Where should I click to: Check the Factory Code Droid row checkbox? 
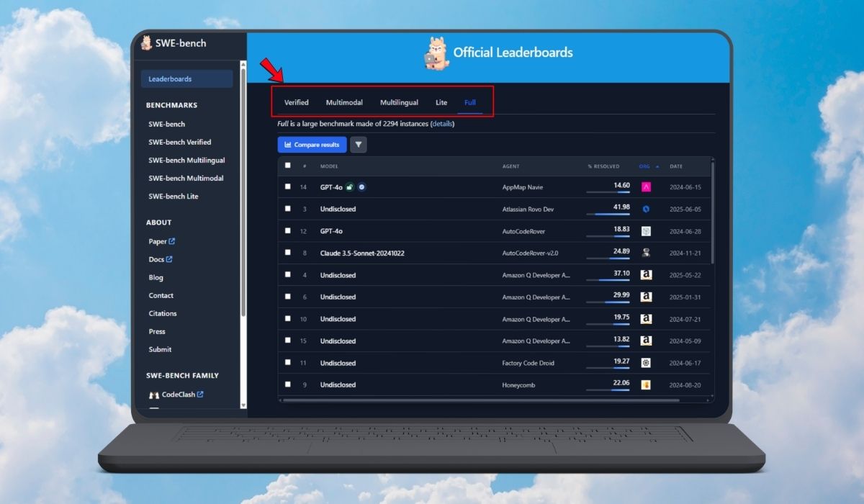click(288, 363)
